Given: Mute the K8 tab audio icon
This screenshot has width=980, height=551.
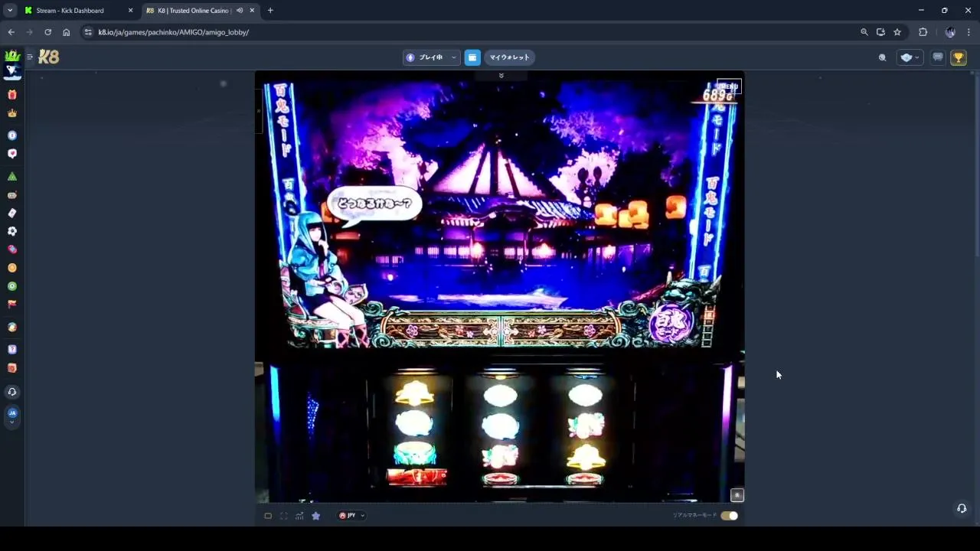Looking at the screenshot, I should click(240, 11).
